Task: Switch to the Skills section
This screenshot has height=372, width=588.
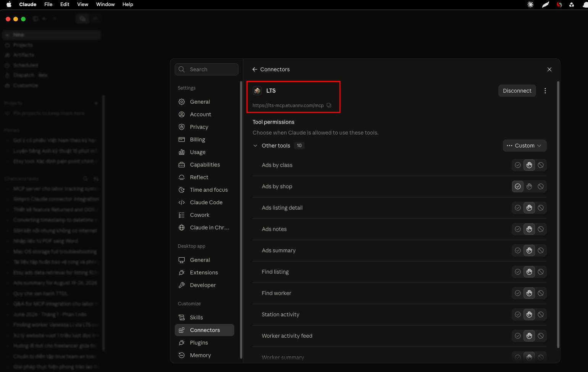Action: coord(205,317)
